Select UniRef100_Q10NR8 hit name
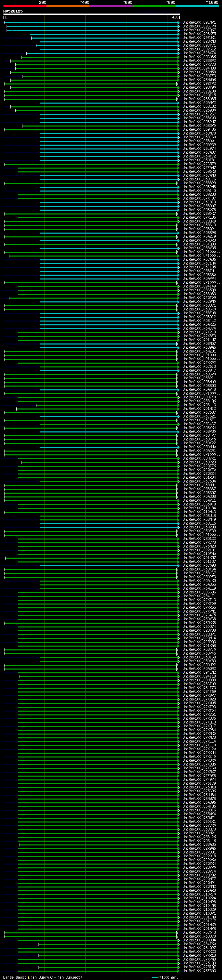Image resolution: width=222 pixels, height=980 pixels. tap(199, 902)
